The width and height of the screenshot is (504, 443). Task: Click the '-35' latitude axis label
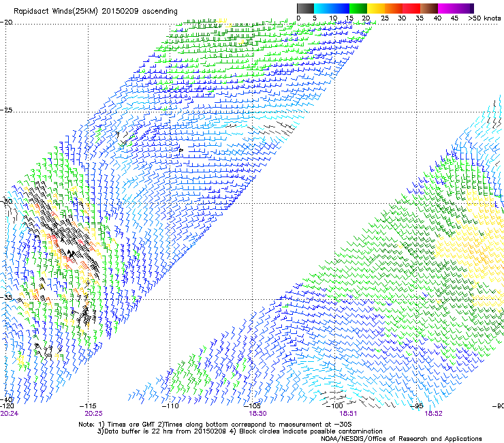point(6,297)
